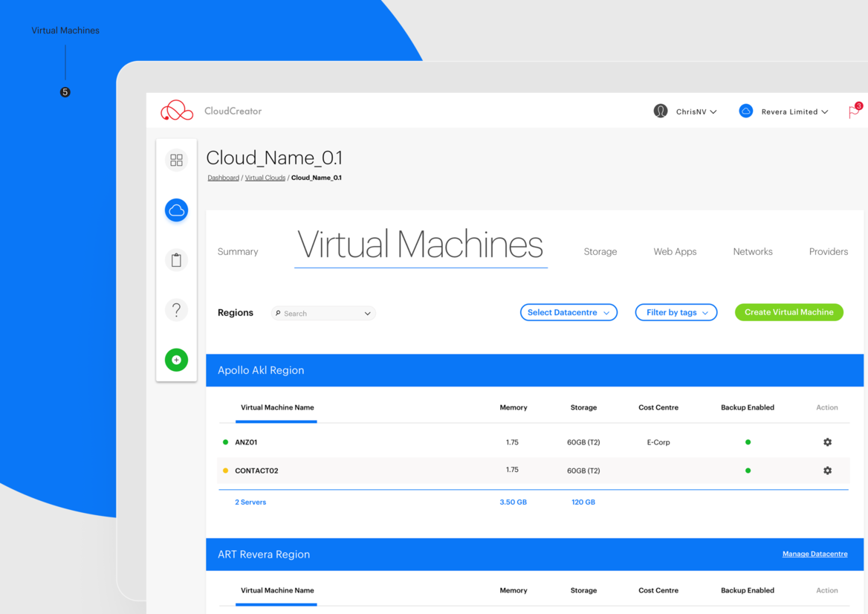Screen dimensions: 868x614
Task: Open the notifications flag icon
Action: click(x=854, y=112)
